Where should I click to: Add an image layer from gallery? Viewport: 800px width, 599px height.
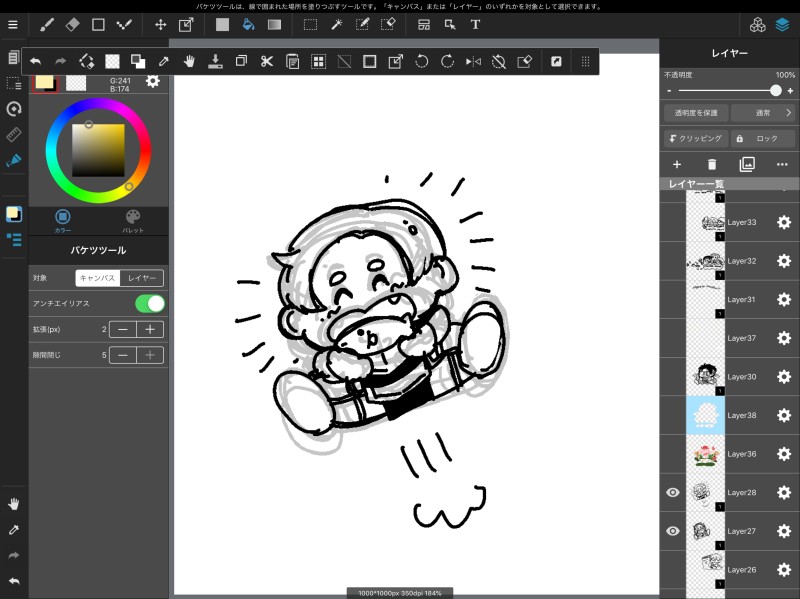tap(747, 164)
